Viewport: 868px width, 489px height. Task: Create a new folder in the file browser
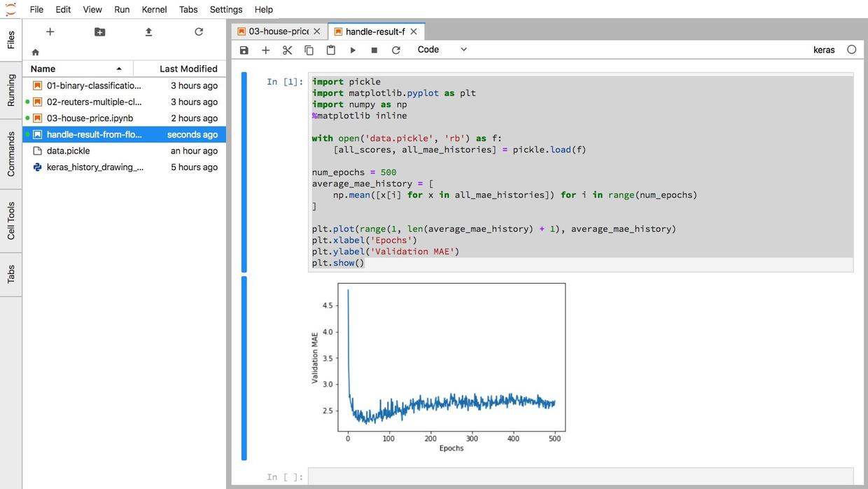[99, 32]
